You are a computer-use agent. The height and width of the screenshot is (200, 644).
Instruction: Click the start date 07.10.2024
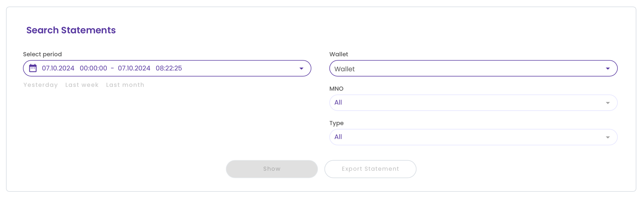pyautogui.click(x=58, y=68)
